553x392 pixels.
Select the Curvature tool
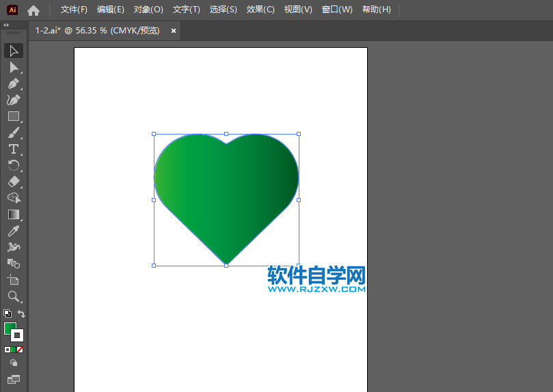[14, 100]
